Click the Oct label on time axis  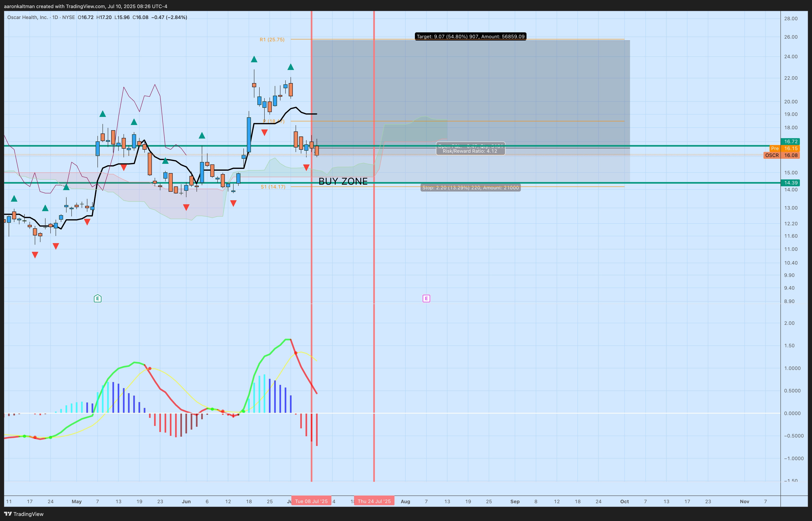click(x=625, y=501)
